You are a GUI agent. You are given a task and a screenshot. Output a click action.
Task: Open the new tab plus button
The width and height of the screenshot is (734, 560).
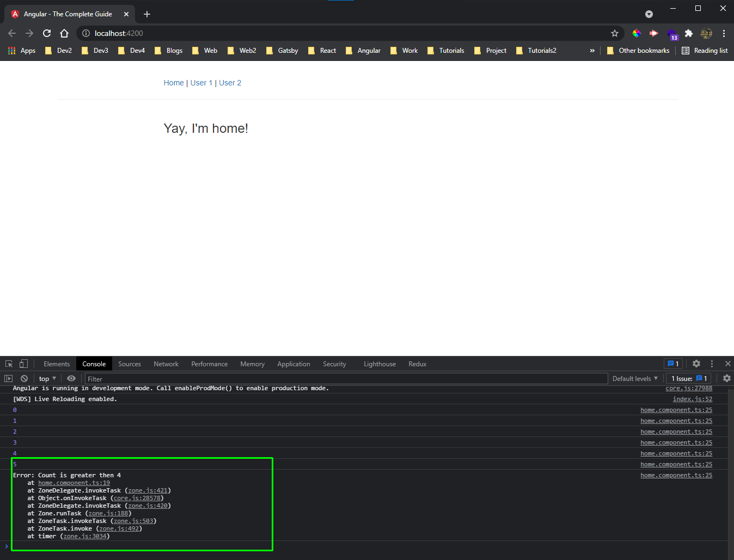pos(147,14)
